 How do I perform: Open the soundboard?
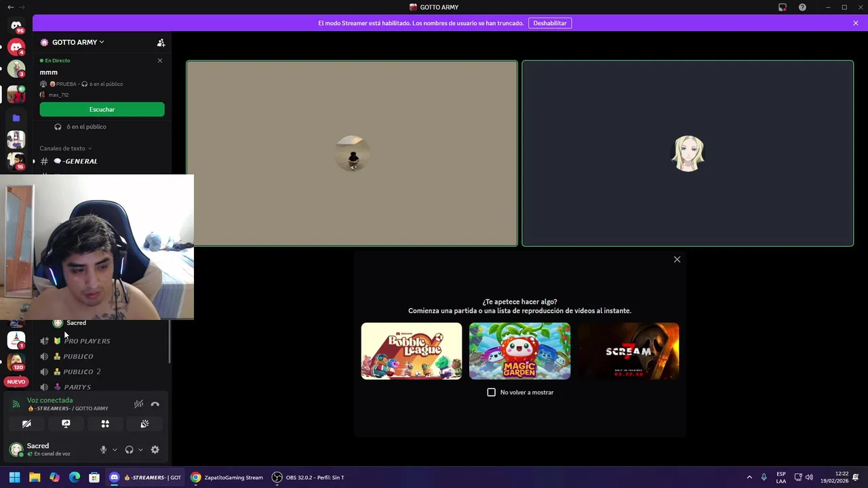click(144, 424)
